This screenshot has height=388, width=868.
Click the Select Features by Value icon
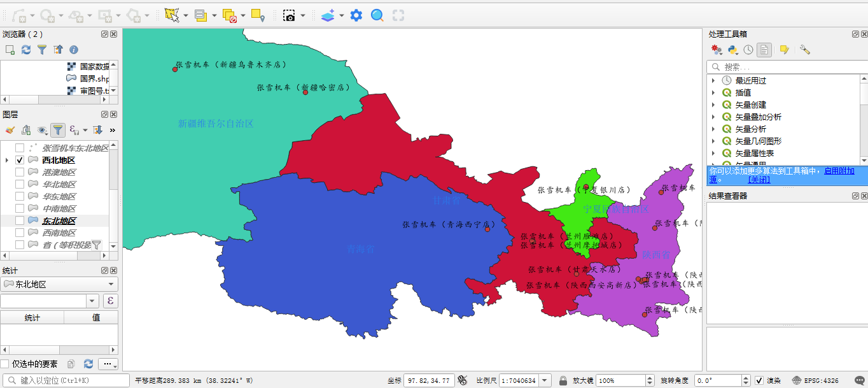[x=201, y=15]
